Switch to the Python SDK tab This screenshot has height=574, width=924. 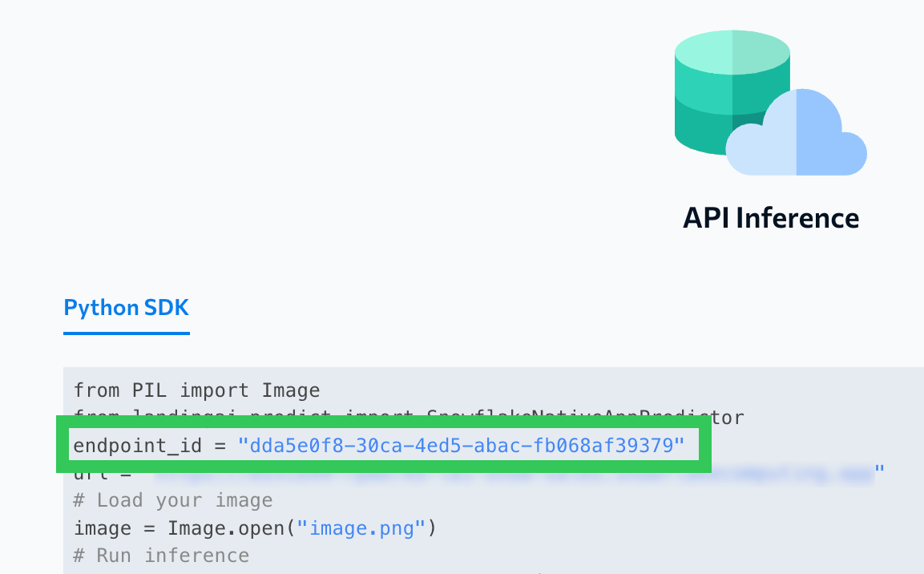[x=127, y=308]
